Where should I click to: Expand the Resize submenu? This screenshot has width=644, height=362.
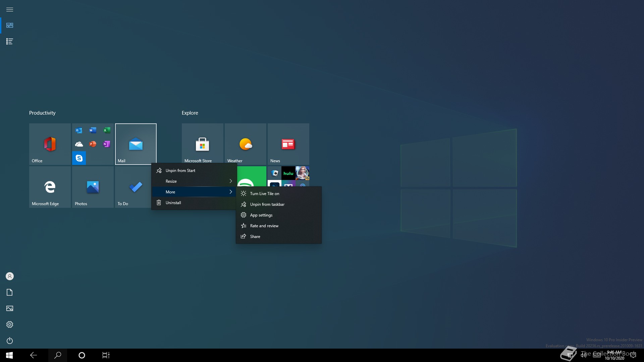point(194,181)
